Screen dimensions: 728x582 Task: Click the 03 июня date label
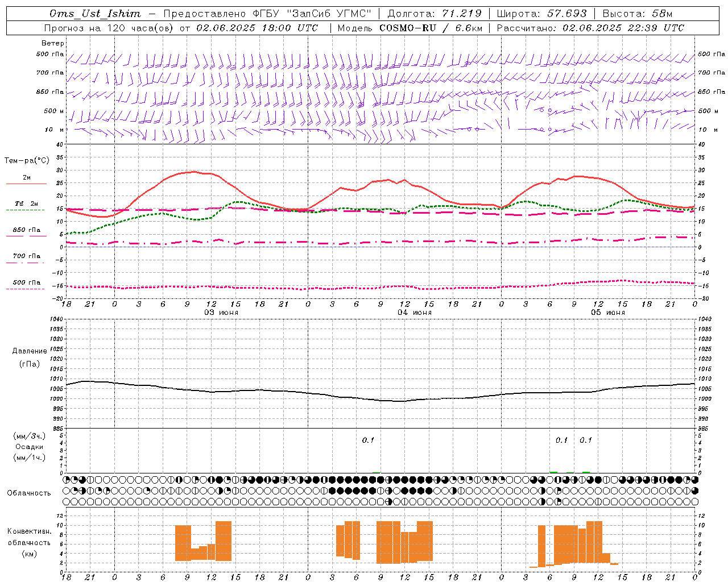tap(221, 313)
